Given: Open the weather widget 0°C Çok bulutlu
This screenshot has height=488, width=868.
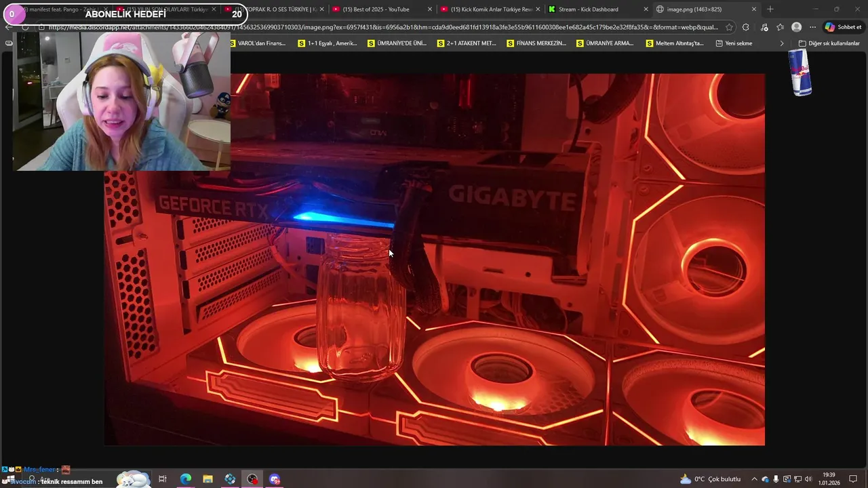Looking at the screenshot, I should point(710,479).
